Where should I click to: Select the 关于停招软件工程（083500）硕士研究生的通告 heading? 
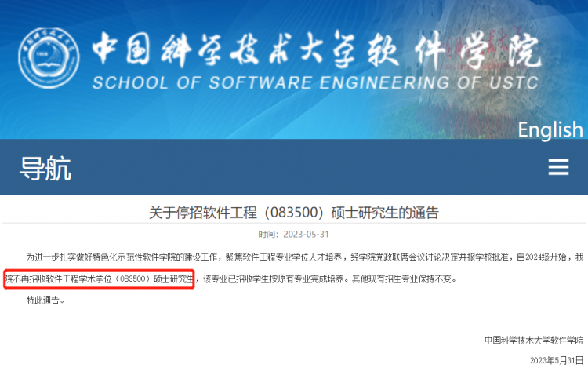(x=294, y=213)
